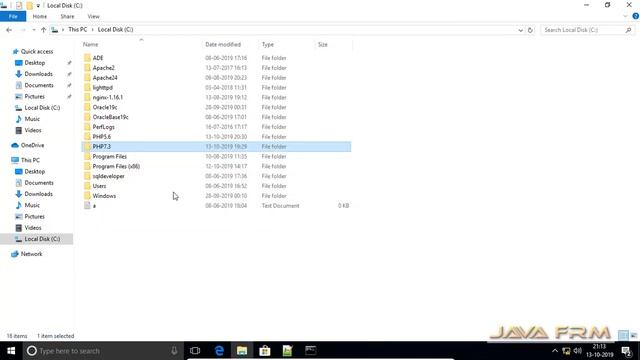The width and height of the screenshot is (640, 360).
Task: Select the ADE folder icon
Action: (x=87, y=58)
